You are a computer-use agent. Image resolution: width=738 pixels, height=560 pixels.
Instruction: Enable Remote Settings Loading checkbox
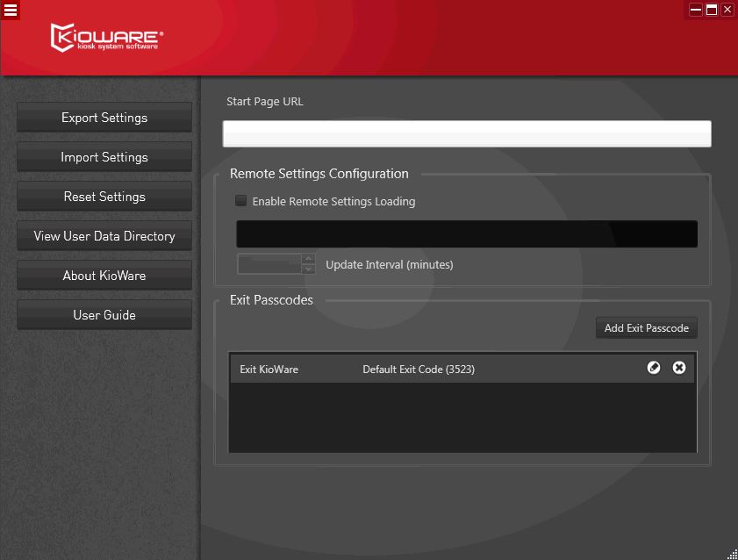[241, 201]
